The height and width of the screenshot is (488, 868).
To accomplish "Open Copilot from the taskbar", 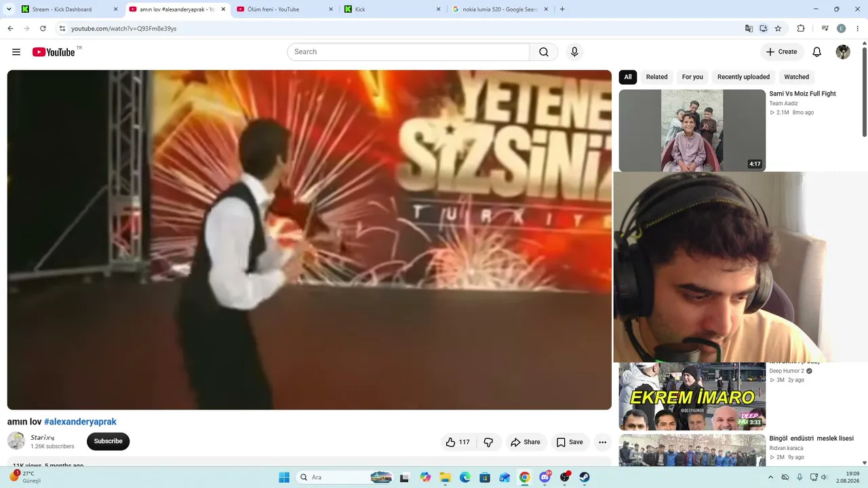I will (425, 477).
